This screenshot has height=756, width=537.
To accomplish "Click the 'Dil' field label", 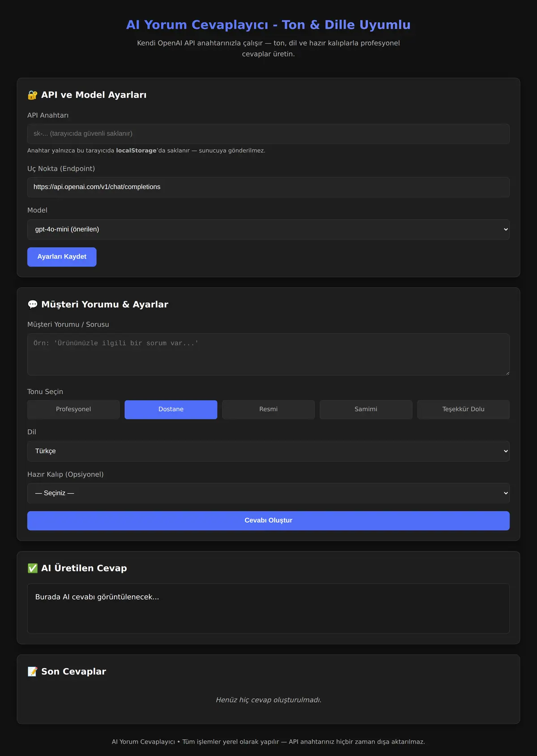I will tap(32, 432).
